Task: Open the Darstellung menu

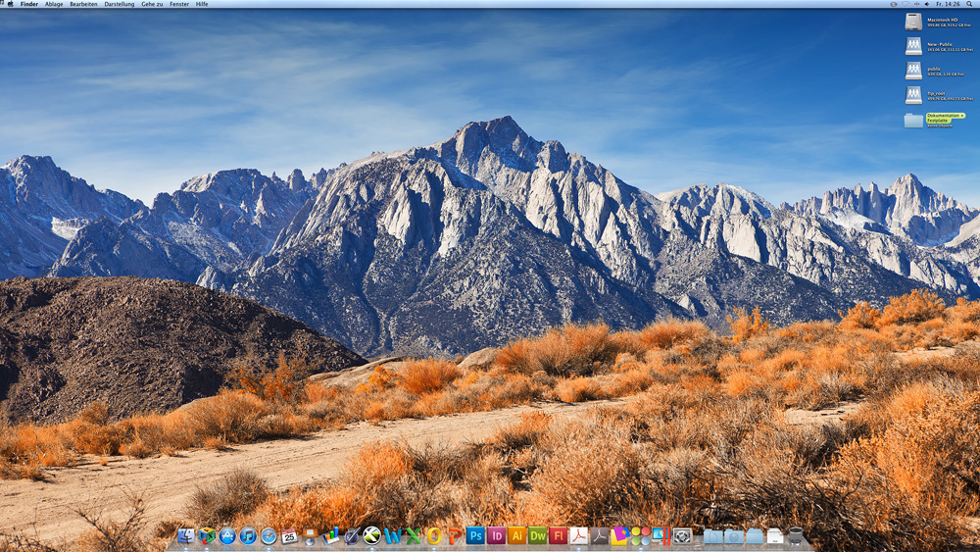Action: [x=119, y=4]
